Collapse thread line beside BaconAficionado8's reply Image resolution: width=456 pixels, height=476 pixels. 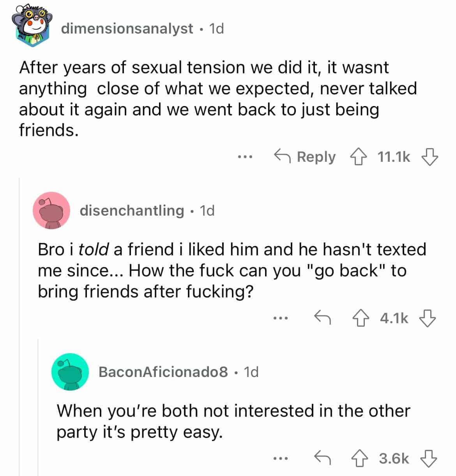point(38,405)
